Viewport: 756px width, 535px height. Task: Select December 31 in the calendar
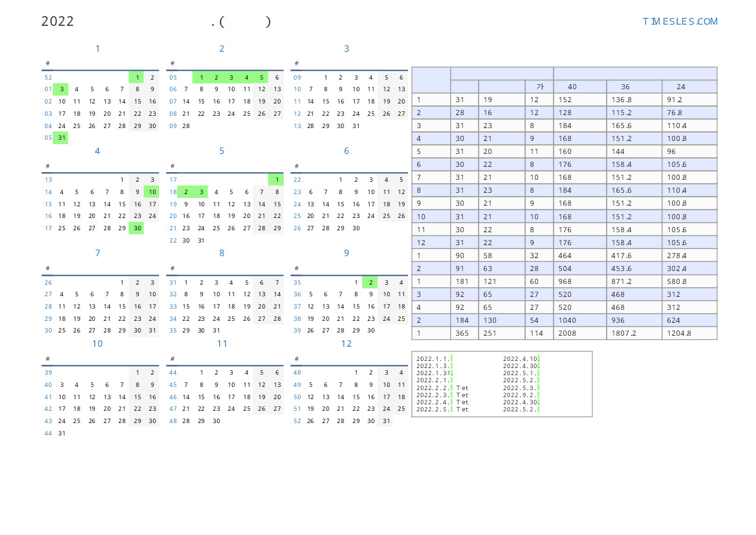pos(386,420)
